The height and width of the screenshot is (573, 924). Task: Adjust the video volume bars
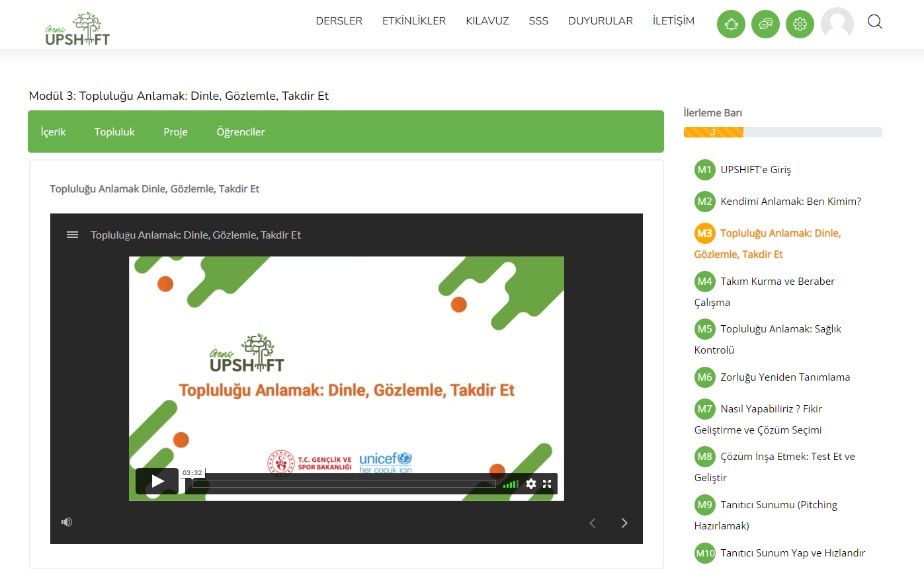511,484
